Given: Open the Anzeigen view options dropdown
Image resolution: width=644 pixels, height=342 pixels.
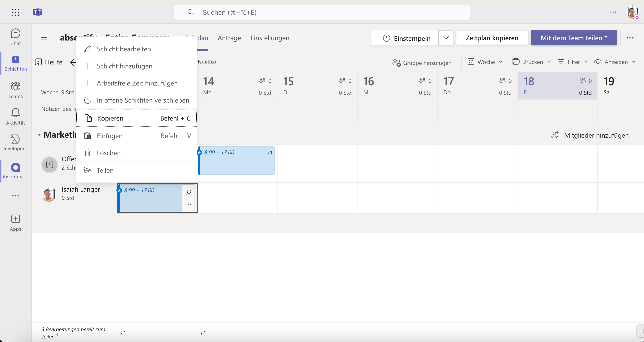Looking at the screenshot, I should [614, 62].
